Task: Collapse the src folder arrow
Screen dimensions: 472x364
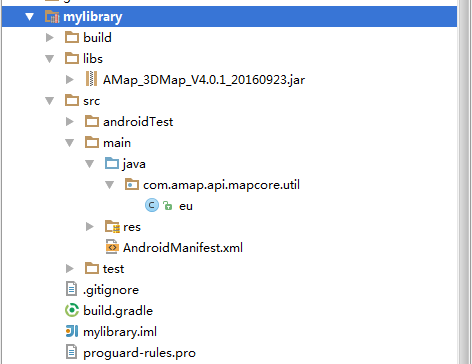Action: click(49, 101)
